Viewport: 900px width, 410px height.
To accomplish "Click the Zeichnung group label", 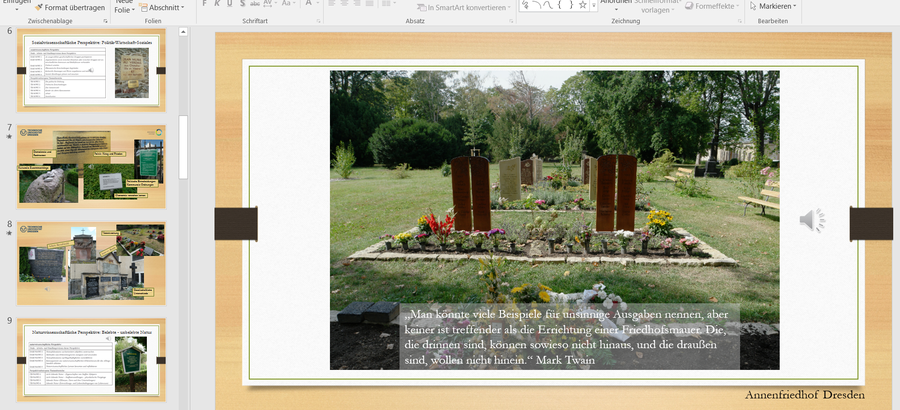I will pos(625,21).
